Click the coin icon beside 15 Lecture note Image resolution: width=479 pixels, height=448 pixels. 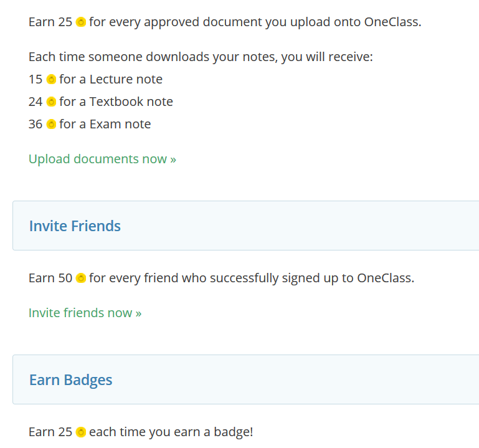tap(51, 79)
